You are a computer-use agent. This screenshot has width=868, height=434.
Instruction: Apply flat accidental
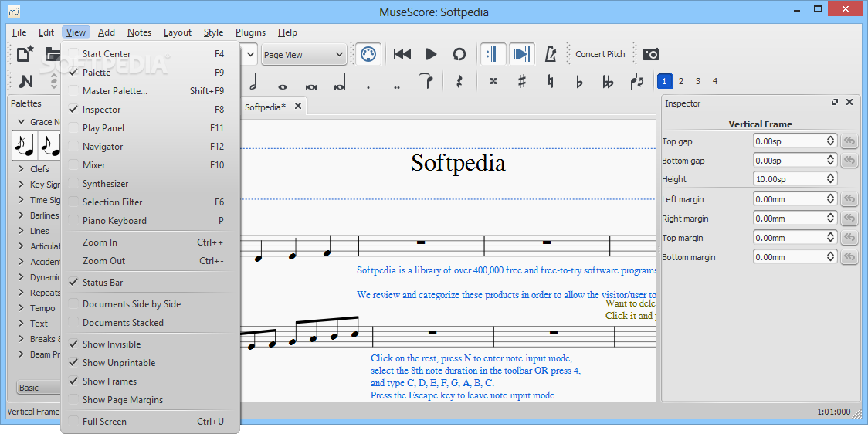click(579, 81)
